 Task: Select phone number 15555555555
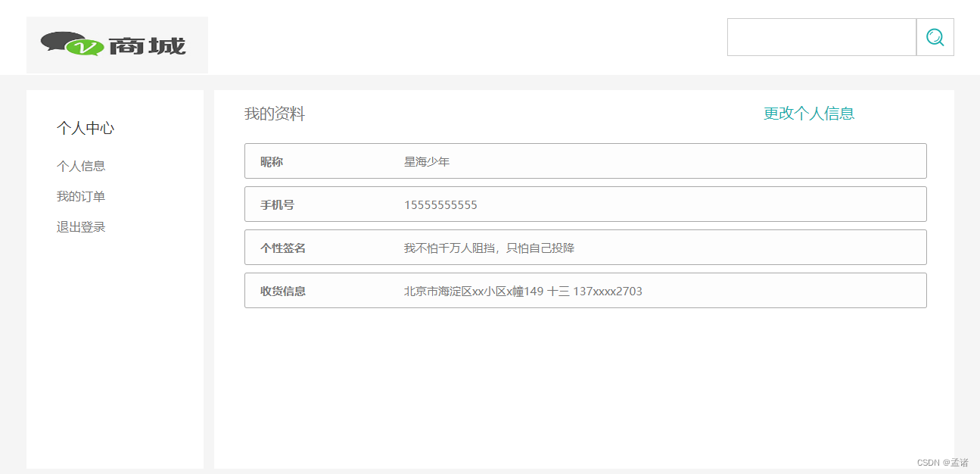[x=440, y=205]
